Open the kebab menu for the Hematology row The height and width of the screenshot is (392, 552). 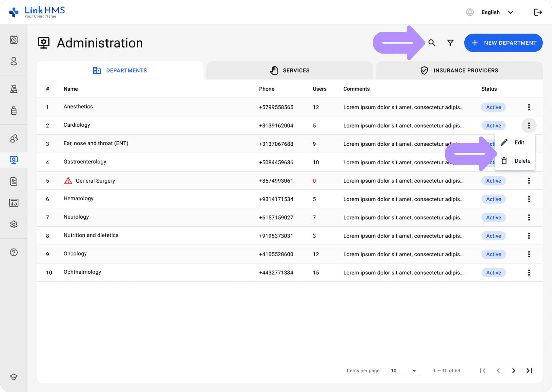(528, 199)
